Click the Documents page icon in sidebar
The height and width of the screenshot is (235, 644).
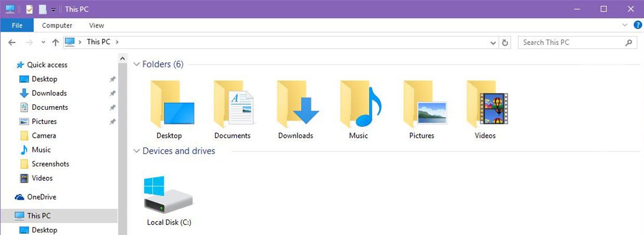click(24, 107)
